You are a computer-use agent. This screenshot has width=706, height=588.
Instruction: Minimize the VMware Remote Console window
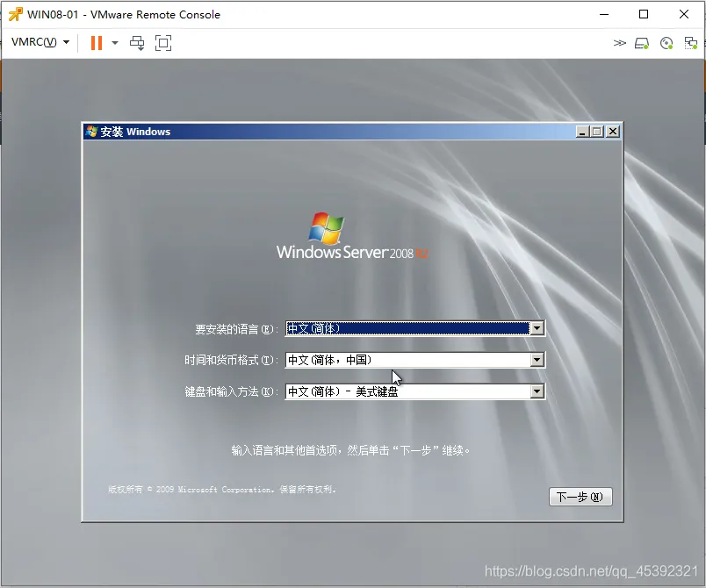coord(604,14)
